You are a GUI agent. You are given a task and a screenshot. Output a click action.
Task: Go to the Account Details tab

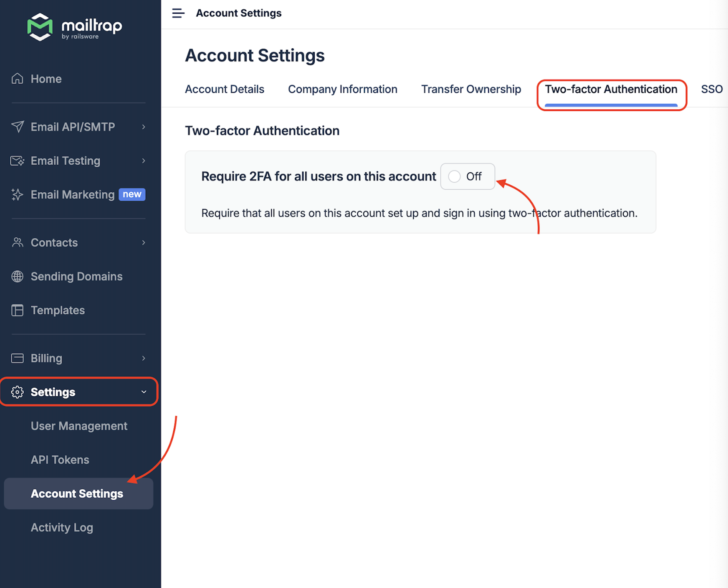(224, 89)
